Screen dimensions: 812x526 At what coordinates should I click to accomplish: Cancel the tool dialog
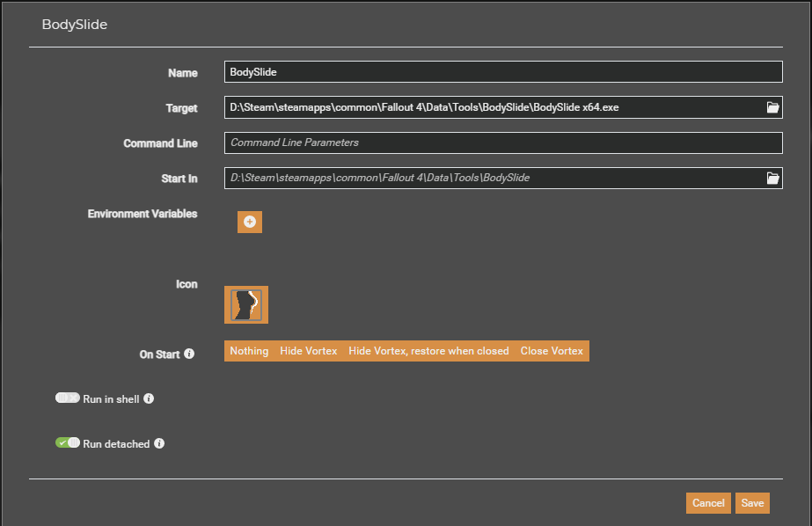tap(708, 503)
